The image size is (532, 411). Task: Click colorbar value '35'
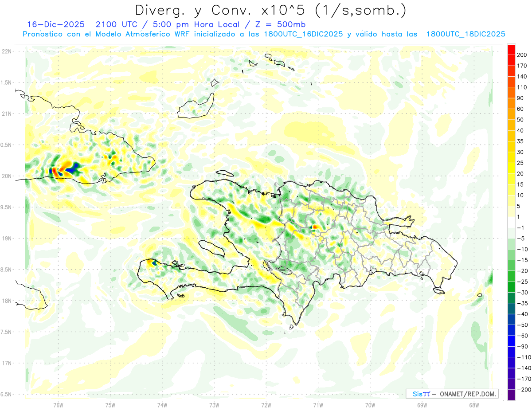[x=521, y=141]
